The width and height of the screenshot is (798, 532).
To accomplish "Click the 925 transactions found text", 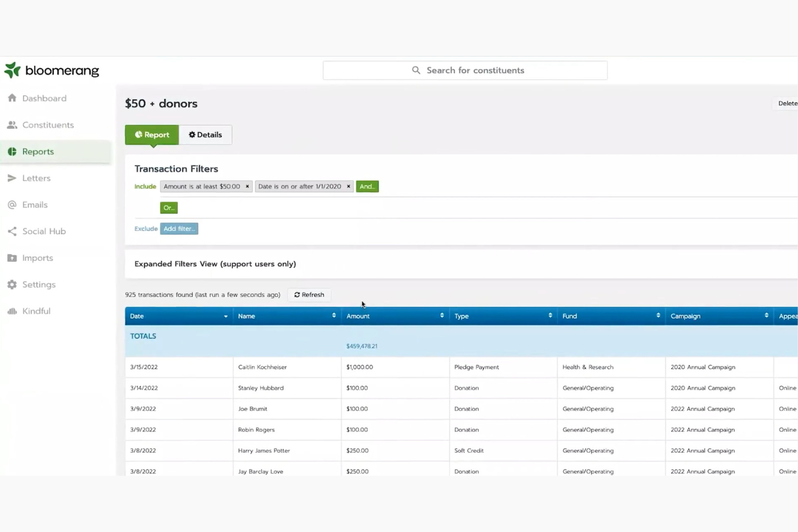I will click(x=203, y=295).
